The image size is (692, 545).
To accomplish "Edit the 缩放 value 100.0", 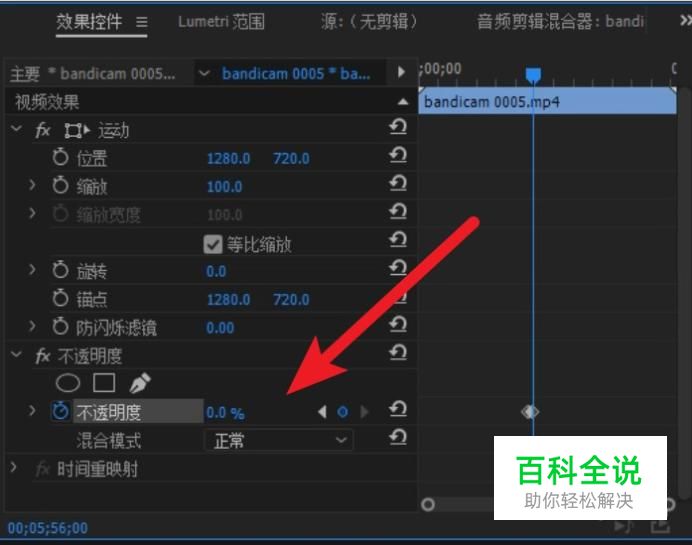I will (x=224, y=187).
